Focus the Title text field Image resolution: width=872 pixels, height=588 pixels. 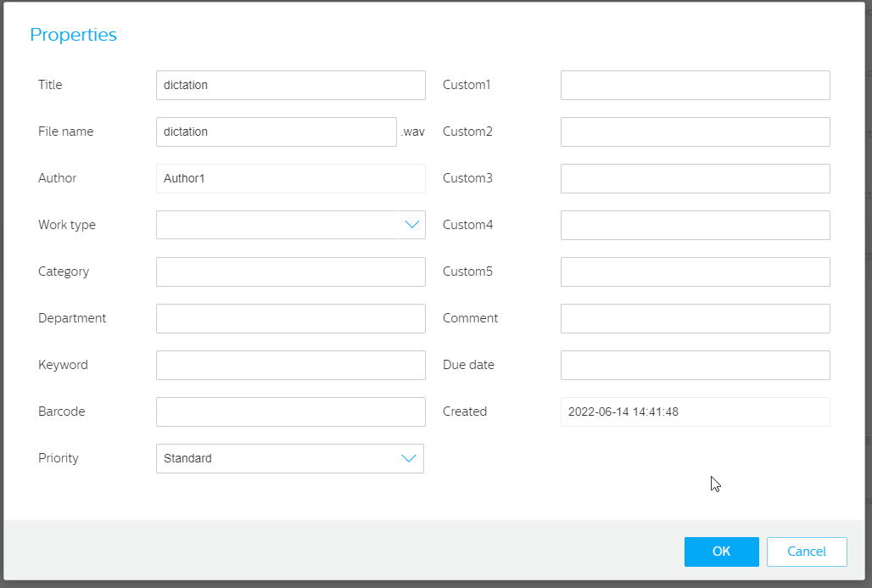tap(291, 85)
